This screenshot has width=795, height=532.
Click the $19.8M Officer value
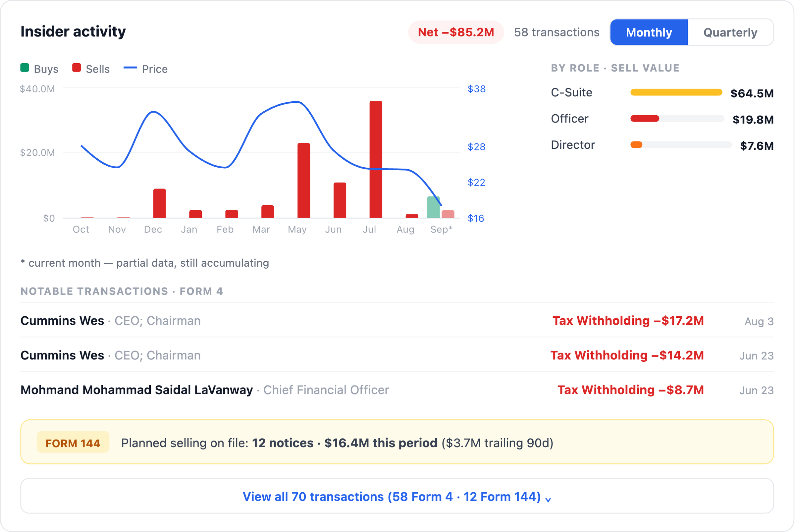(753, 120)
